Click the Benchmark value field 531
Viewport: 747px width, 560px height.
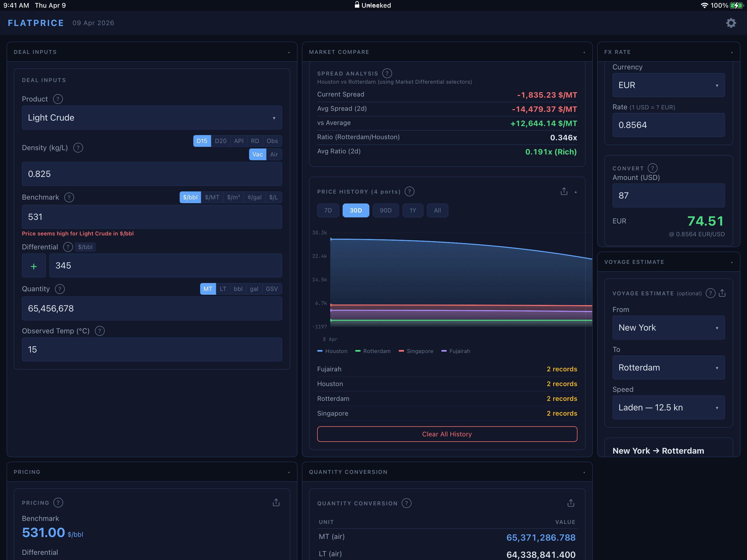coord(152,217)
